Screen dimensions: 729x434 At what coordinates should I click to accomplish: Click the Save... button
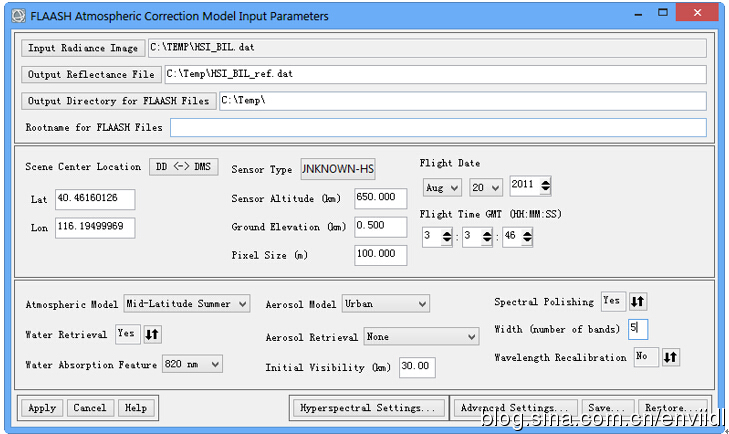click(x=607, y=408)
